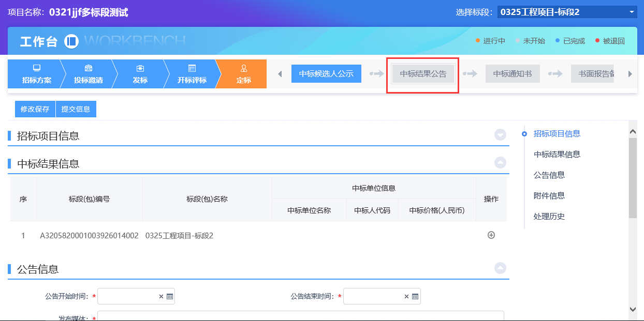The height and width of the screenshot is (321, 644).
Task: Open calendar picker for 公告结束时间
Action: [x=415, y=297]
